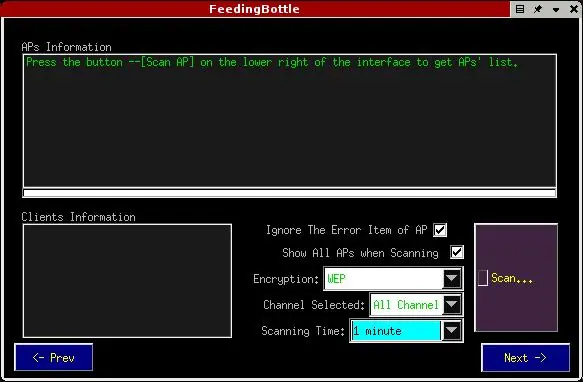583x382 pixels.
Task: Click the 'Press the button --[Scan AP]' hint text
Action: (x=272, y=62)
